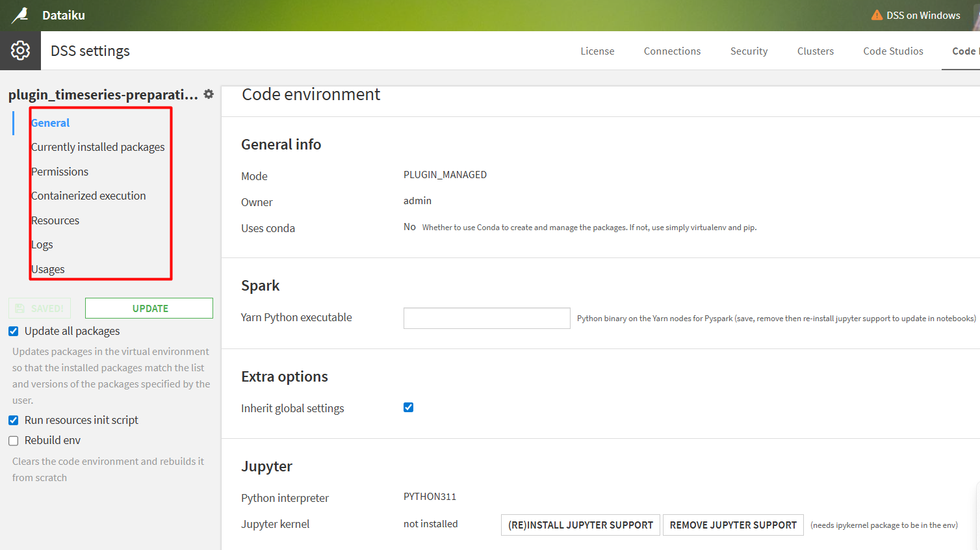Click the orange warning triangle icon
This screenshot has height=550, width=980.
tap(877, 15)
